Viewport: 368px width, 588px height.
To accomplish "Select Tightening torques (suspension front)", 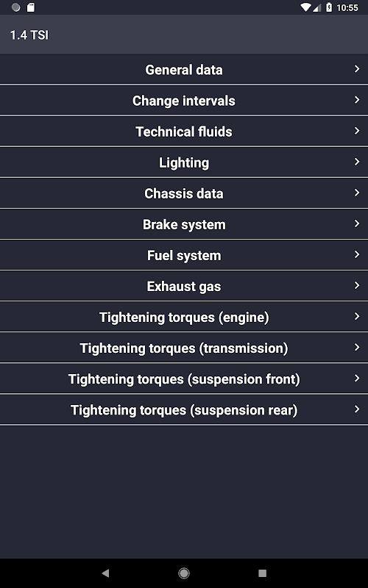I will (184, 379).
